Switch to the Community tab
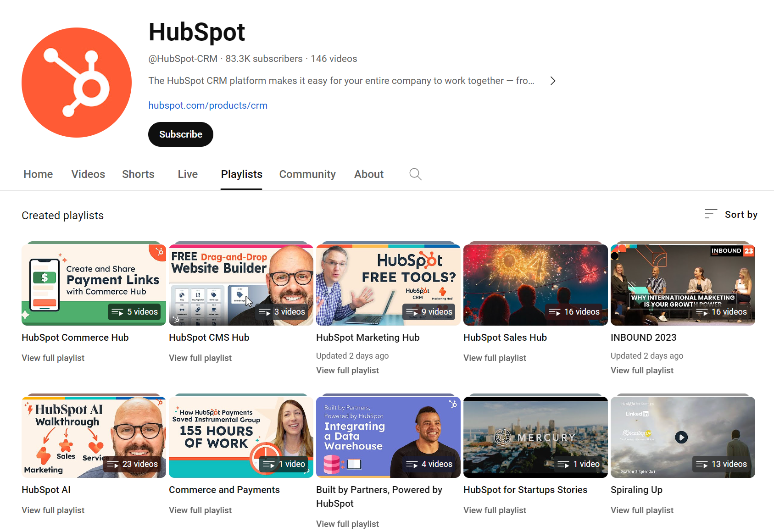This screenshot has width=774, height=532. (x=307, y=174)
